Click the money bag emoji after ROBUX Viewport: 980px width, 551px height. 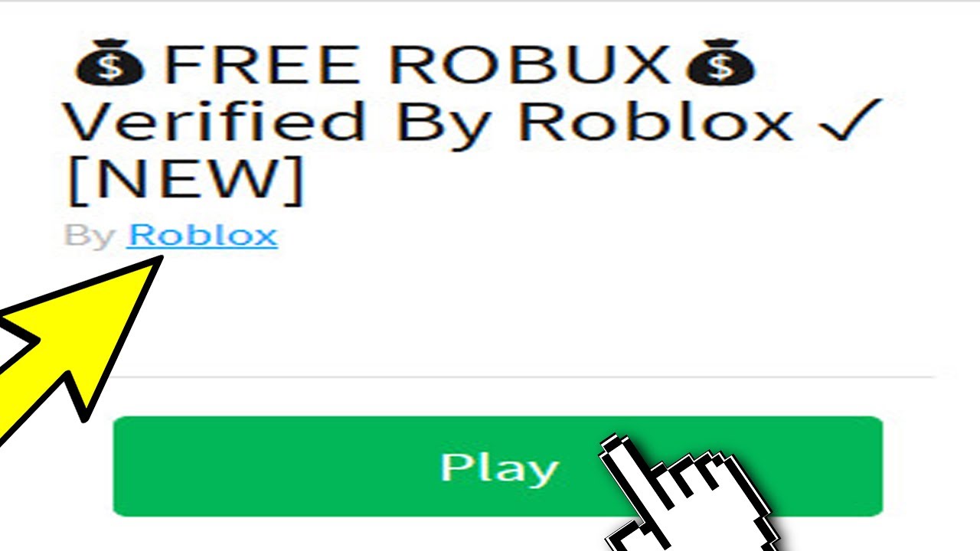coord(720,64)
